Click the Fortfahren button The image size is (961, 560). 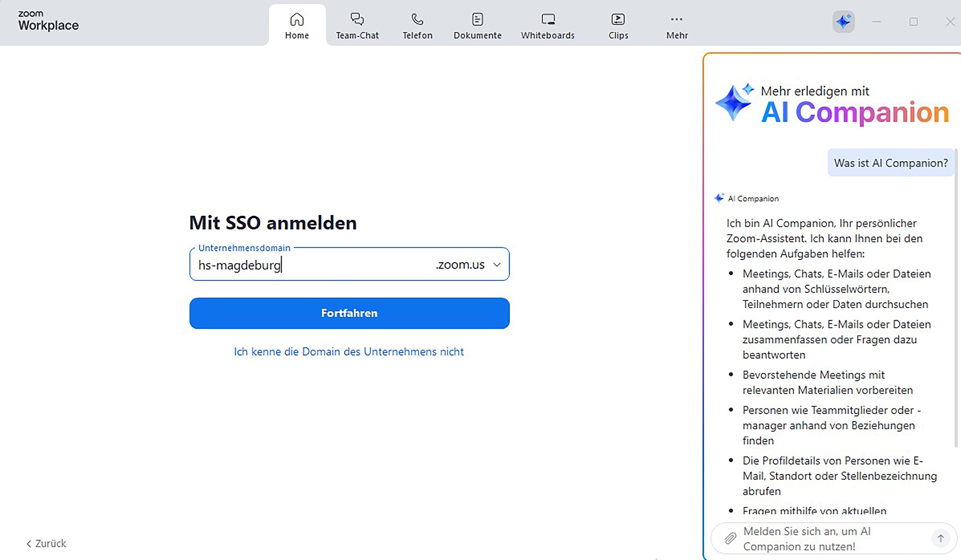(x=349, y=313)
